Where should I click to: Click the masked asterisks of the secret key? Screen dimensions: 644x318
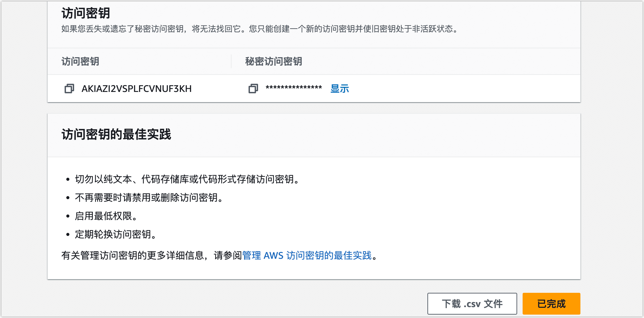pyautogui.click(x=294, y=88)
